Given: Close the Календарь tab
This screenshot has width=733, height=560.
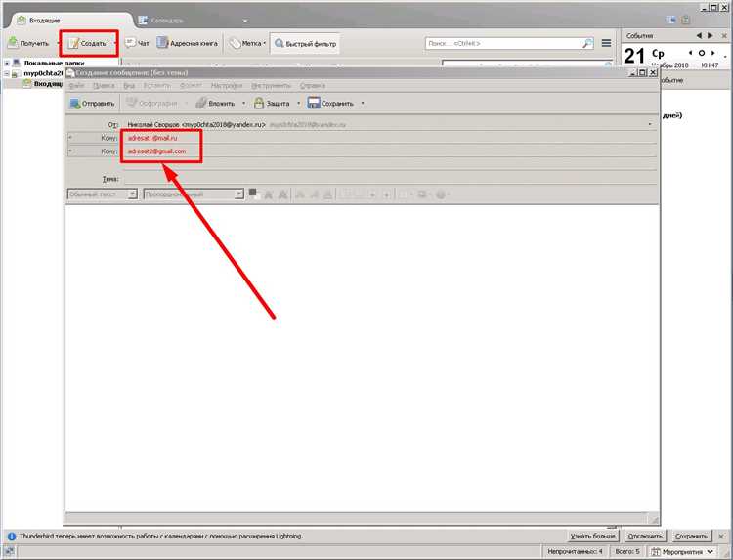Looking at the screenshot, I should (245, 21).
